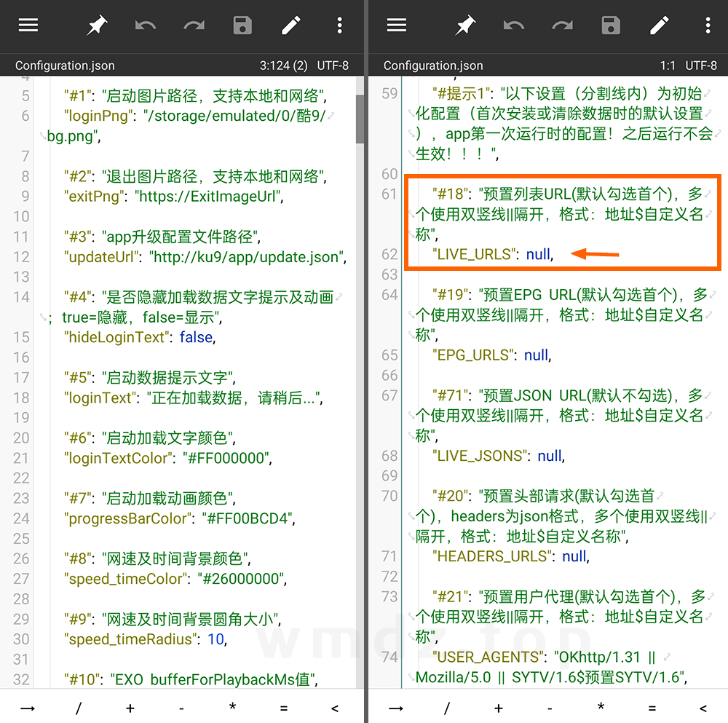Pin the right editor pane

click(465, 25)
